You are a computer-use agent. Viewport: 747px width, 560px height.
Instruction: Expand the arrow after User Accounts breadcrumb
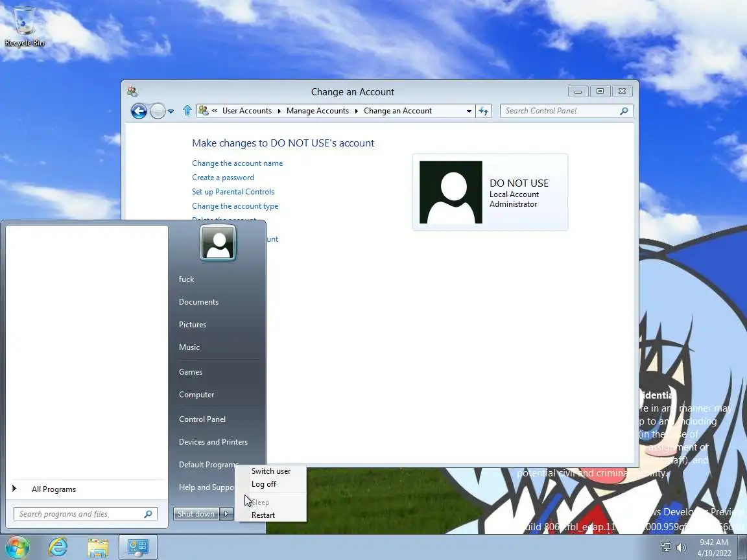tap(279, 111)
